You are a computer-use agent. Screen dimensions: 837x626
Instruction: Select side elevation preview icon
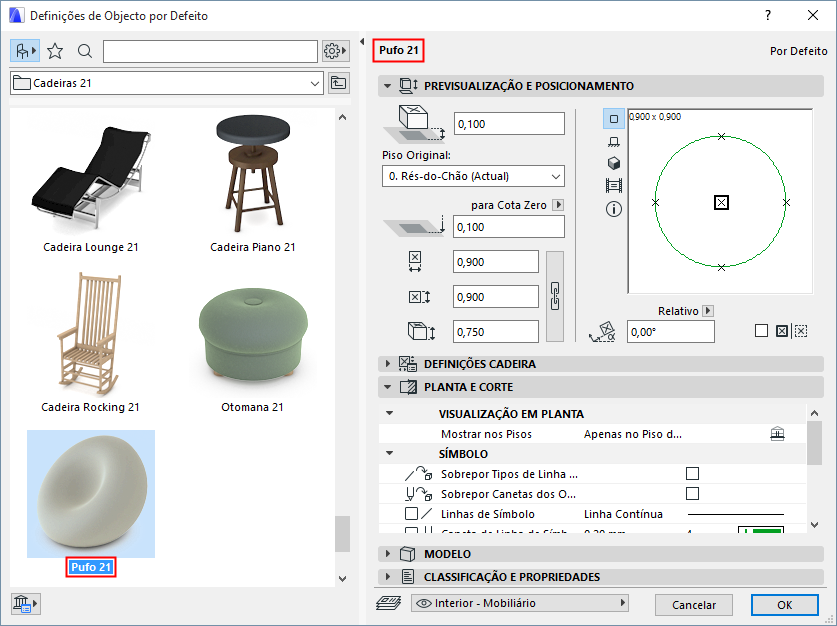click(614, 141)
